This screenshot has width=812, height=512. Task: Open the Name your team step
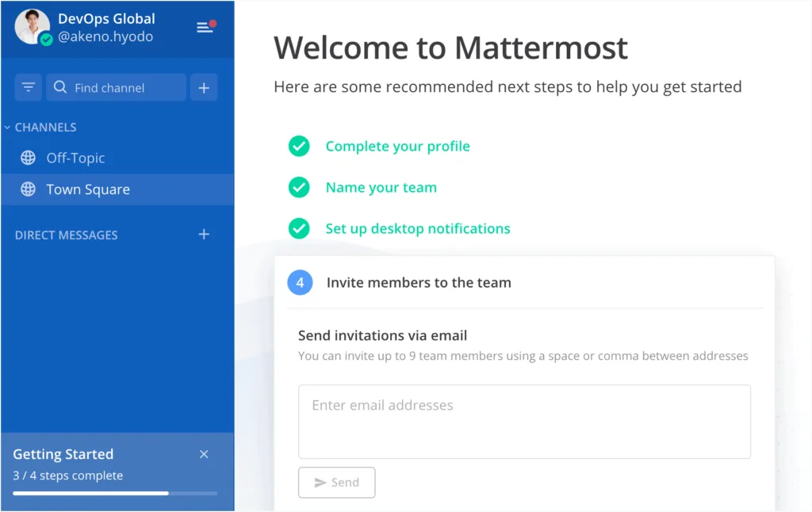pos(381,187)
